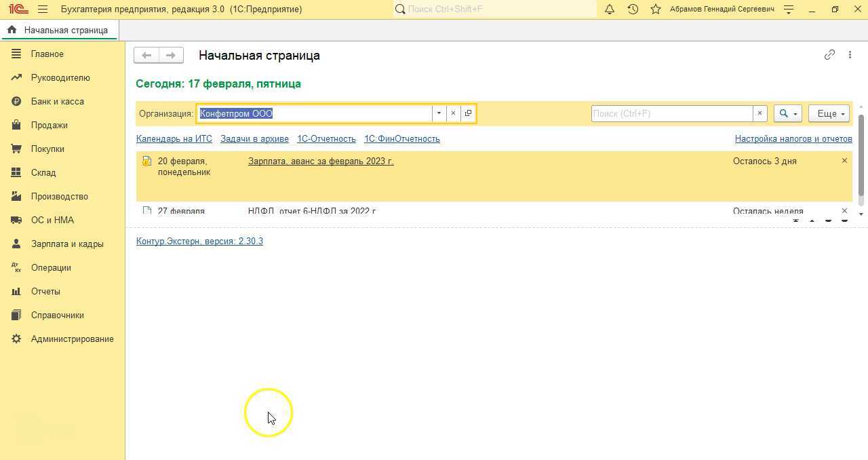868x460 pixels.
Task: Open the Зарплата и кадры section
Action: coord(66,244)
